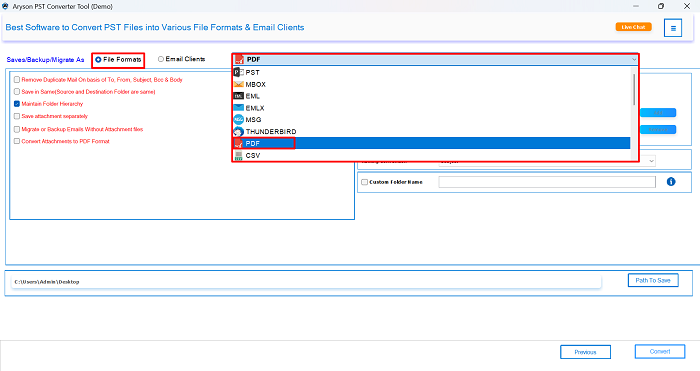Click the Thunderbird logo icon
Viewport: 700px width, 371px height.
click(239, 132)
